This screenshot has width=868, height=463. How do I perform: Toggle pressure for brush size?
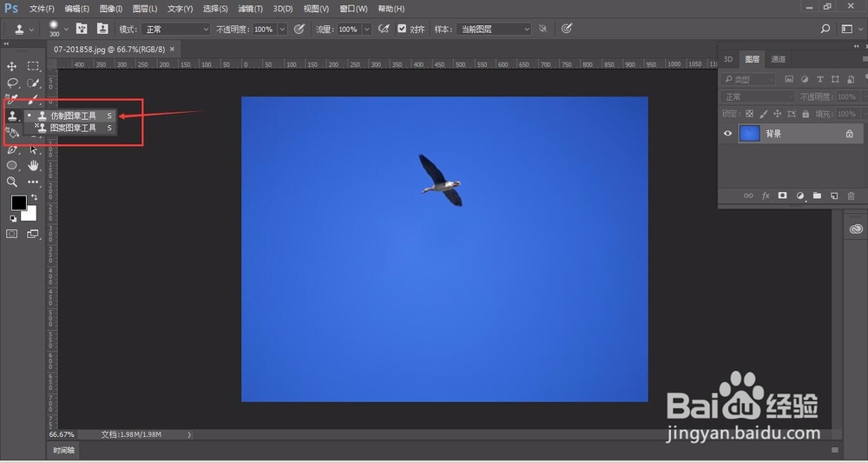click(566, 29)
